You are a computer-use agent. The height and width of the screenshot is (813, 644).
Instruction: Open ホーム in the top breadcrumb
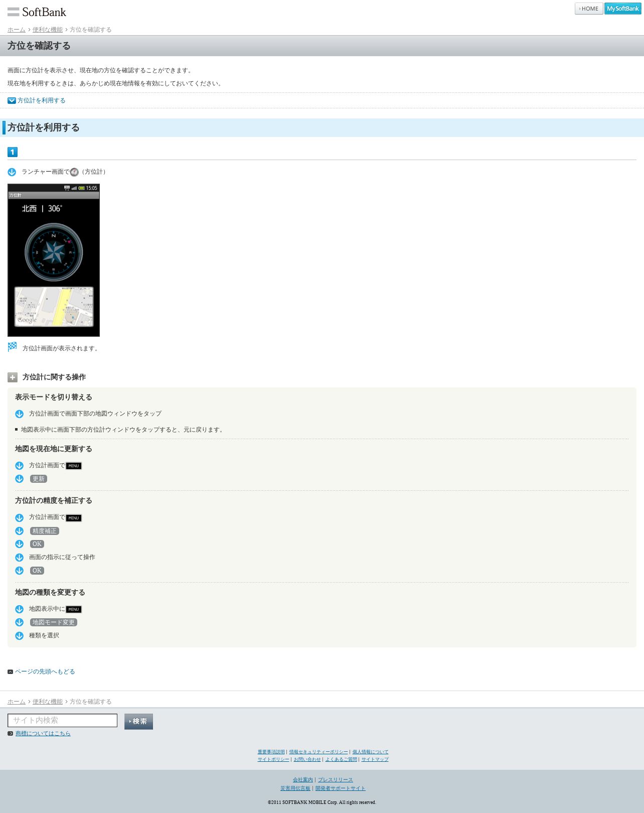point(17,30)
